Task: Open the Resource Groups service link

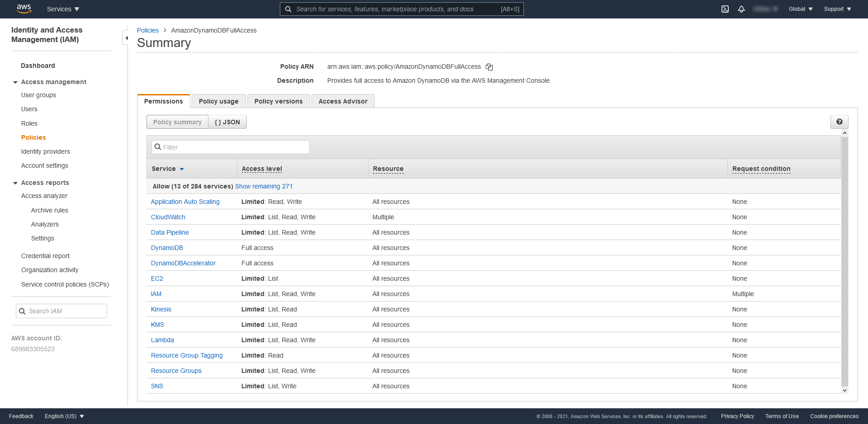Action: coord(176,371)
